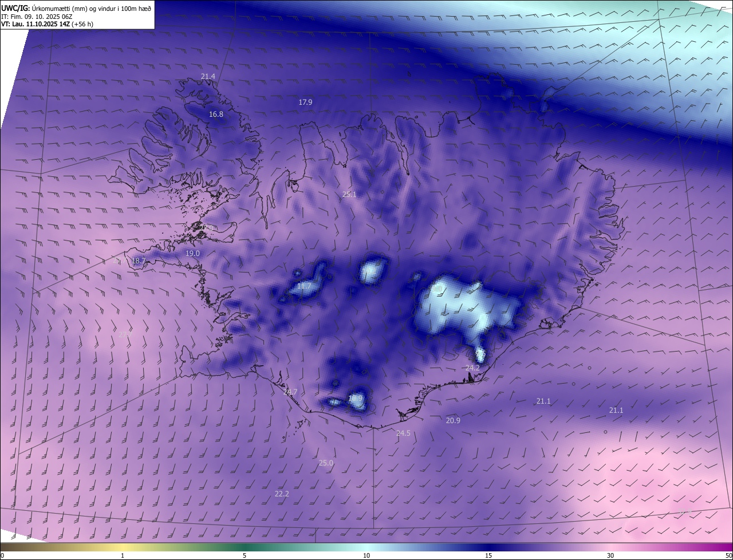Click the 19.0 value on the Snæfellsnes peninsula
The width and height of the screenshot is (733, 560).
pyautogui.click(x=192, y=254)
